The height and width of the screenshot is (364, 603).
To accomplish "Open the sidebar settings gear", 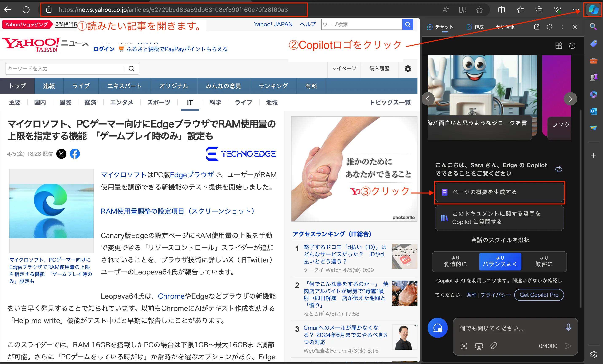I will [x=593, y=355].
